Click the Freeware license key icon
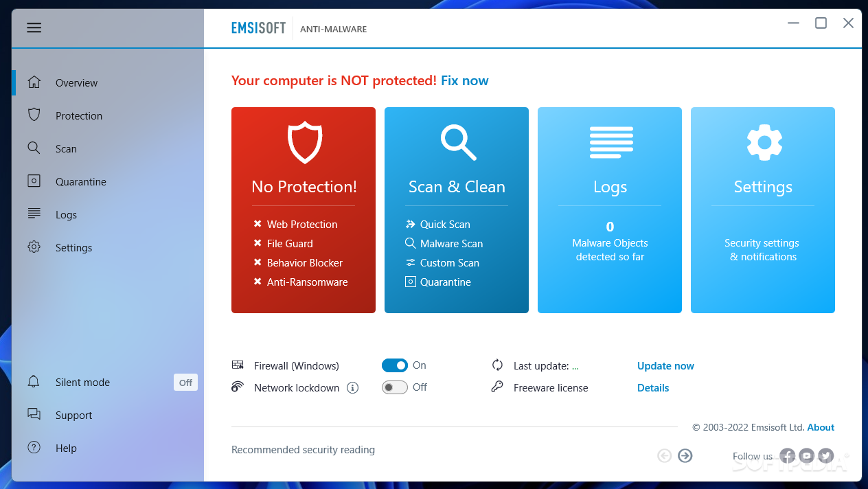This screenshot has height=489, width=868. (498, 387)
